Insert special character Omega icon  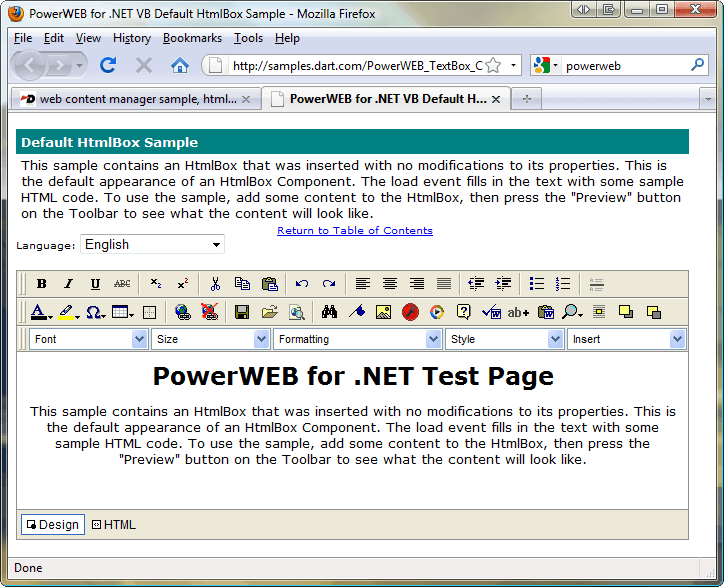(95, 313)
